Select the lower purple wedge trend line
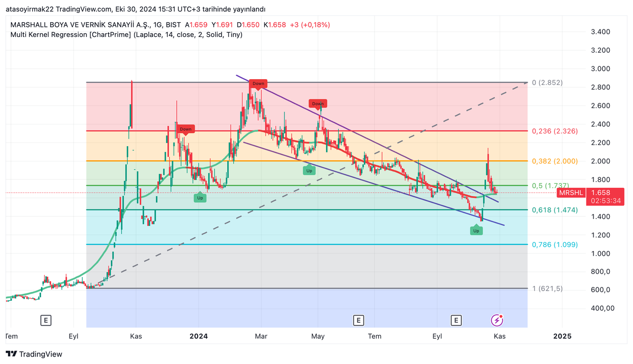This screenshot has height=364, width=633. pos(373,184)
